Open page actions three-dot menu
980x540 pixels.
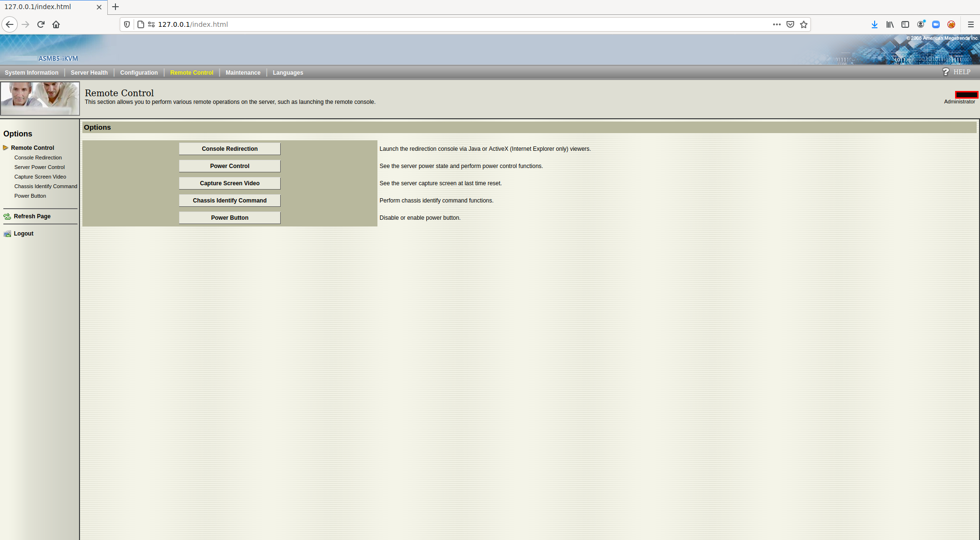point(776,24)
